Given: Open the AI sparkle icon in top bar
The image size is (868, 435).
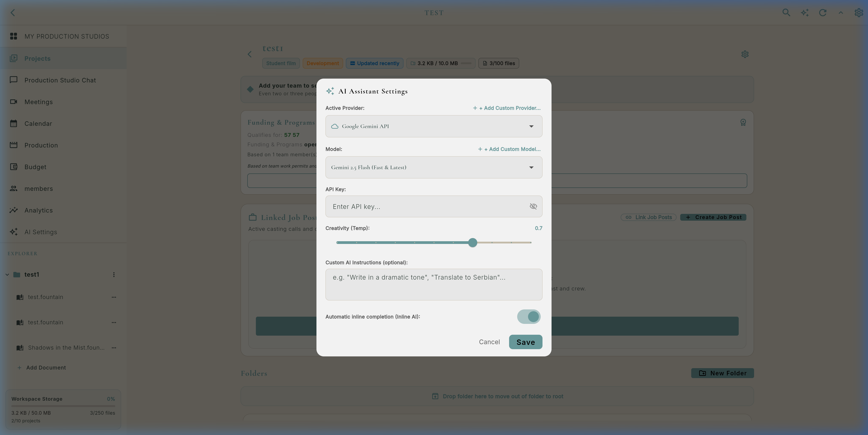Looking at the screenshot, I should (x=805, y=12).
